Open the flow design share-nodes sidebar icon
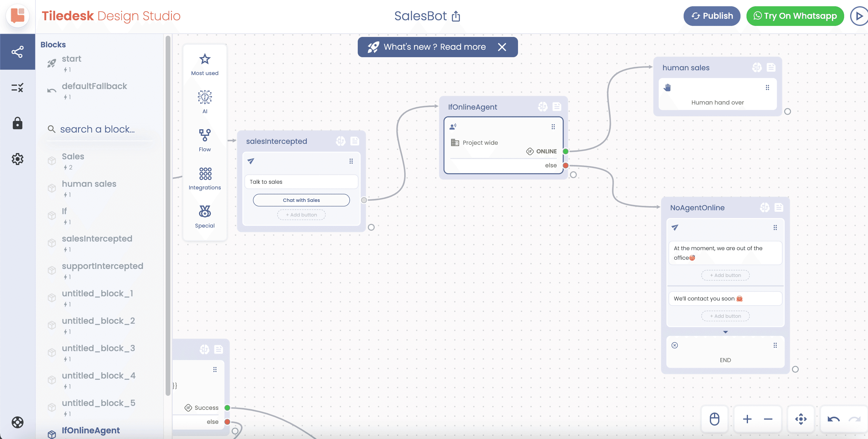The image size is (868, 439). coord(18,52)
